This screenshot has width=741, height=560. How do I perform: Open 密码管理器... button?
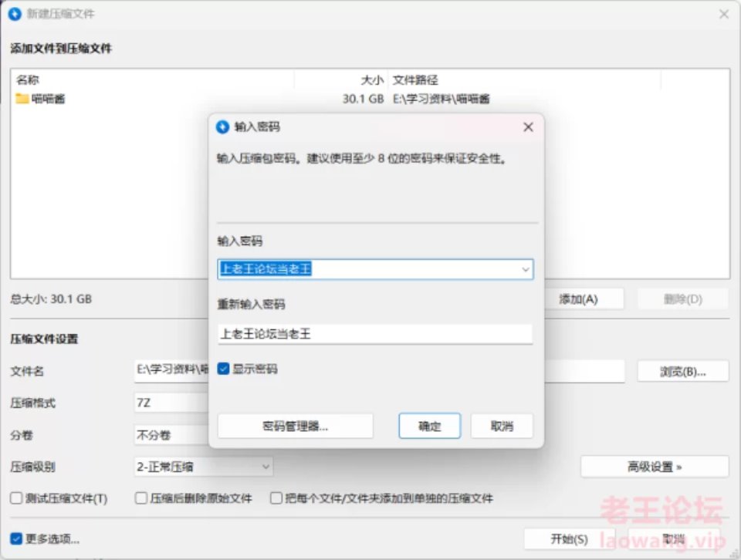tap(296, 427)
